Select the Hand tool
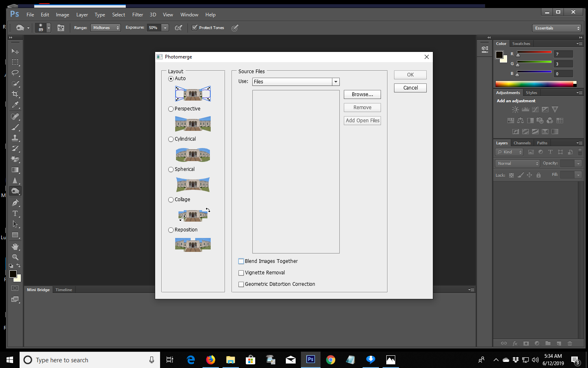 point(15,246)
